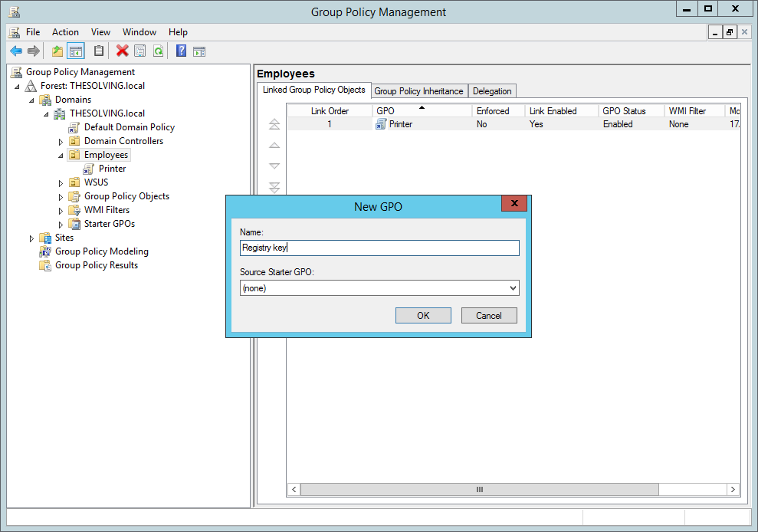This screenshot has height=532, width=758.
Task: Select the WMI Filters tree item
Action: (x=106, y=209)
